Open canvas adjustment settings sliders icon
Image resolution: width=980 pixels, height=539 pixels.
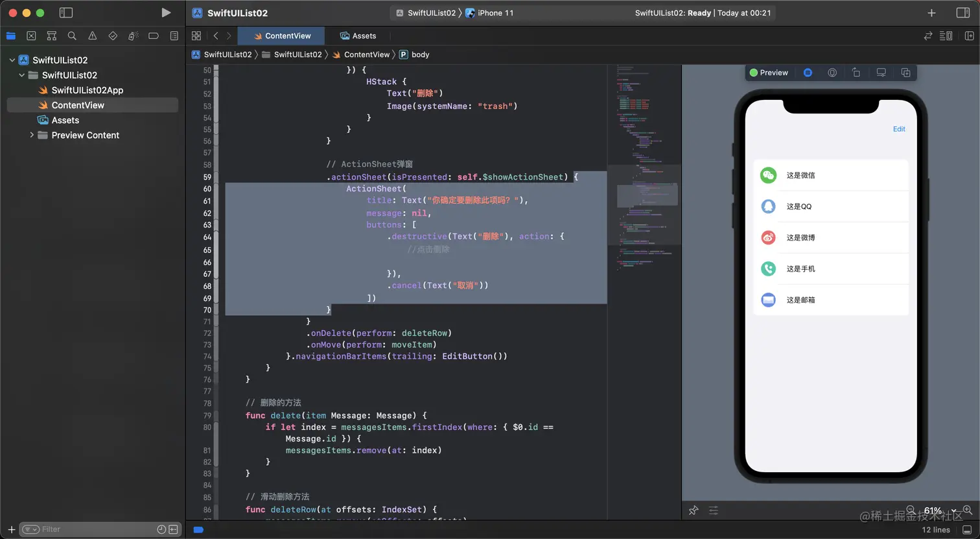714,510
